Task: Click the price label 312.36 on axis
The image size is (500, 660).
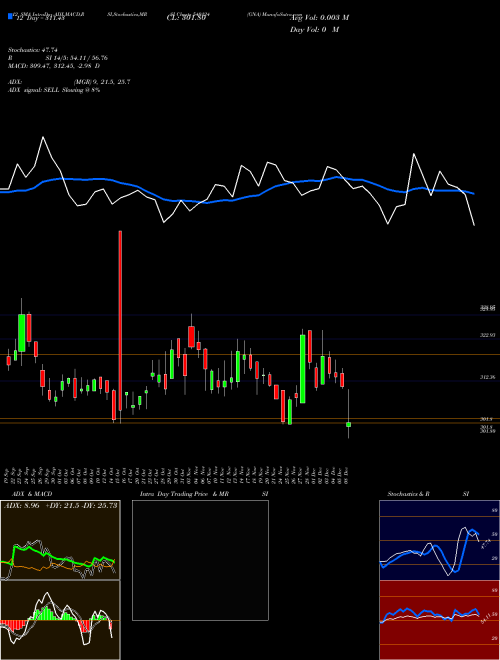Action: click(x=488, y=378)
